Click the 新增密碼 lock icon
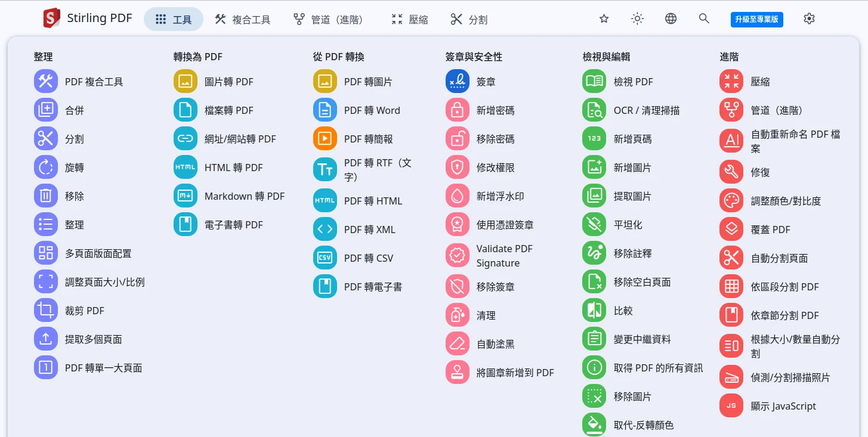This screenshot has height=437, width=868. tap(458, 110)
